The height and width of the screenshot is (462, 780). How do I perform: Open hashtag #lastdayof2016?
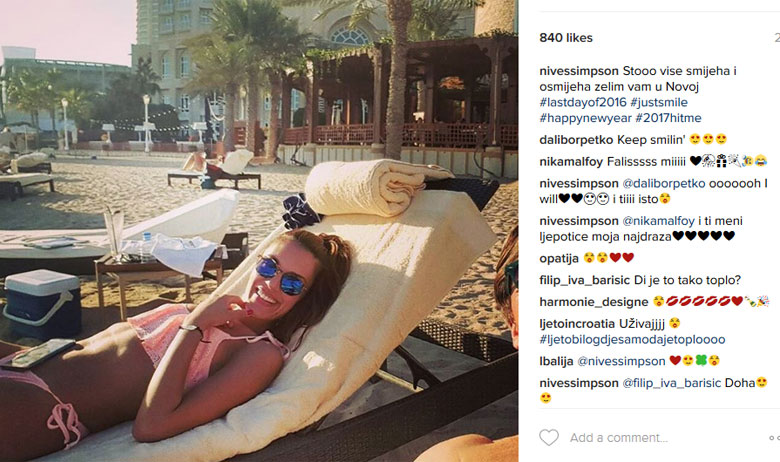(583, 102)
